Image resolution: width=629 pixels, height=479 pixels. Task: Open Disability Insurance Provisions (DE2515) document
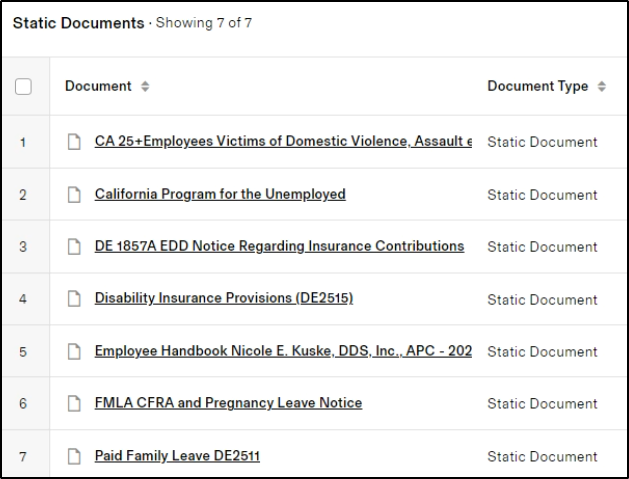224,298
